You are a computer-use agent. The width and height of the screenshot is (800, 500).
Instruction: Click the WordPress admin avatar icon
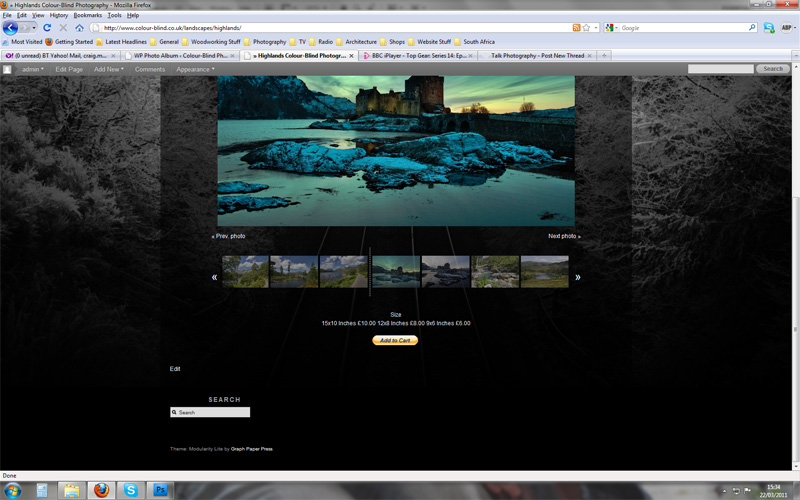pos(7,69)
